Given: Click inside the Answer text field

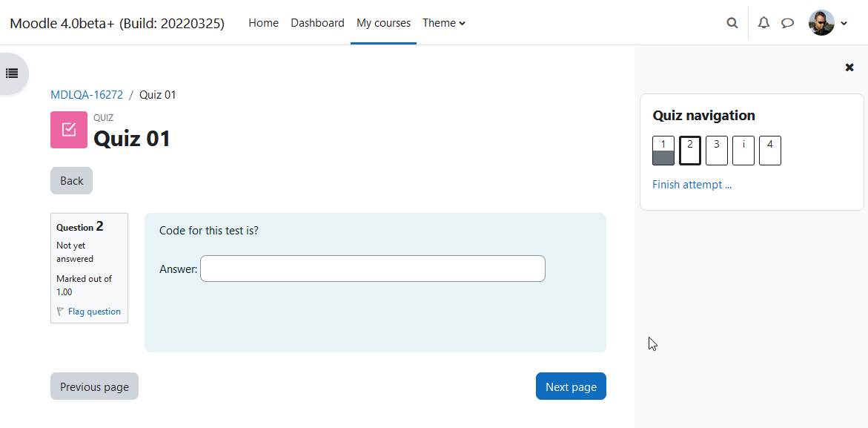Looking at the screenshot, I should point(373,269).
